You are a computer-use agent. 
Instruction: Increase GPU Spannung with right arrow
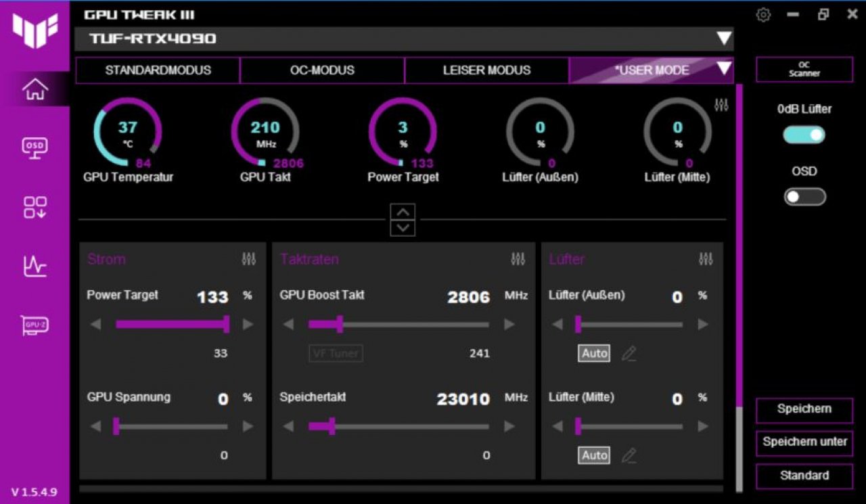point(248,426)
